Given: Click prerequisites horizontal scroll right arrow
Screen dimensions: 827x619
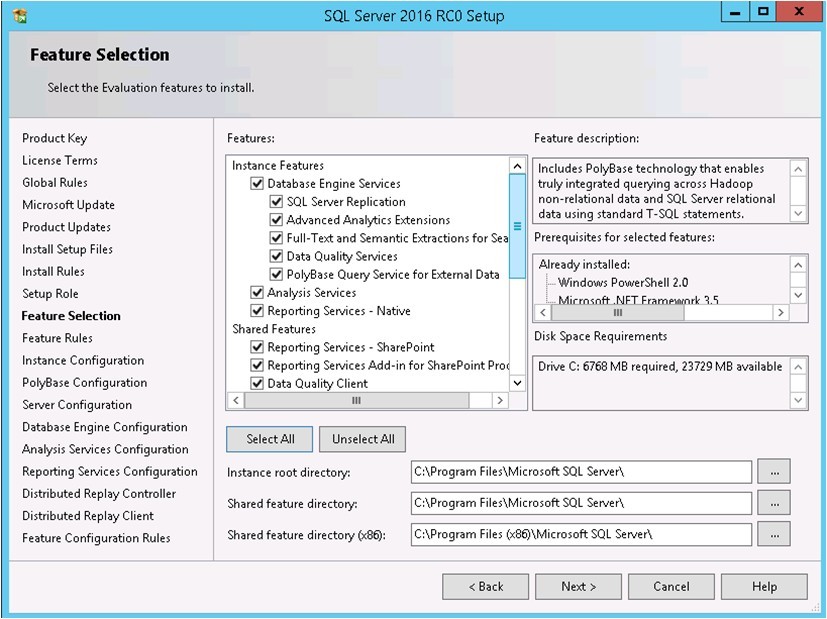Looking at the screenshot, I should pyautogui.click(x=781, y=313).
